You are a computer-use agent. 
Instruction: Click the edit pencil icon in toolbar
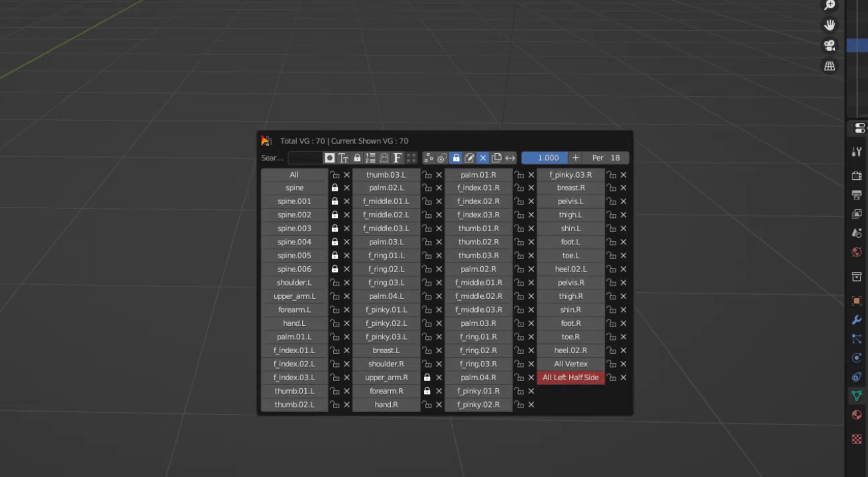click(x=469, y=158)
